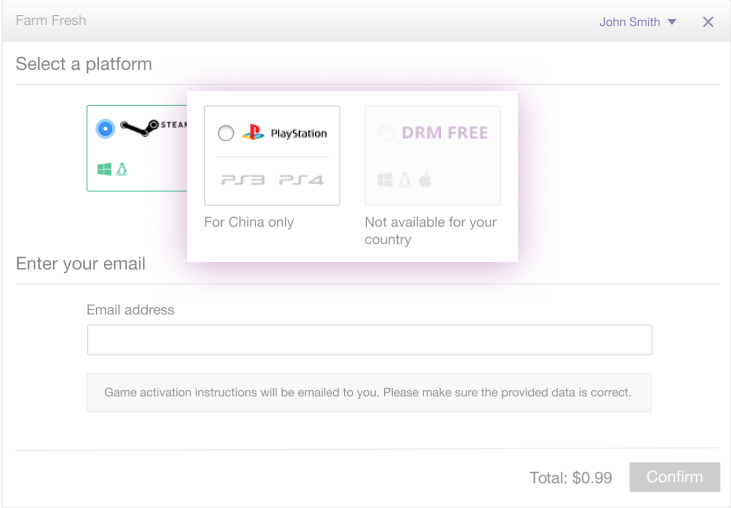Click the Apple icon under DRM FREE
This screenshot has width=731, height=508.
coord(425,180)
